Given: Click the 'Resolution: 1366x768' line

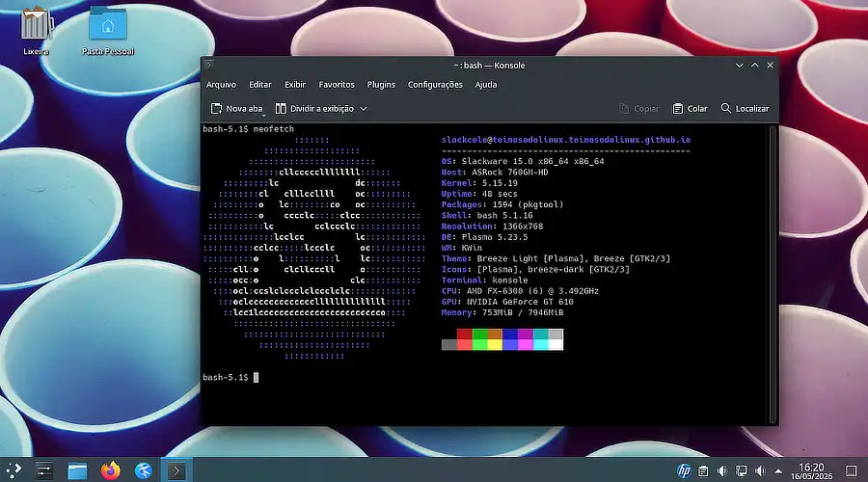Looking at the screenshot, I should pos(492,227).
